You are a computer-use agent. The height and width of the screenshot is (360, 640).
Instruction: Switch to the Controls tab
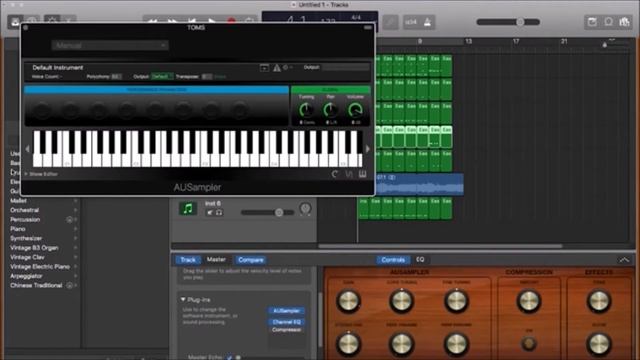coord(393,260)
